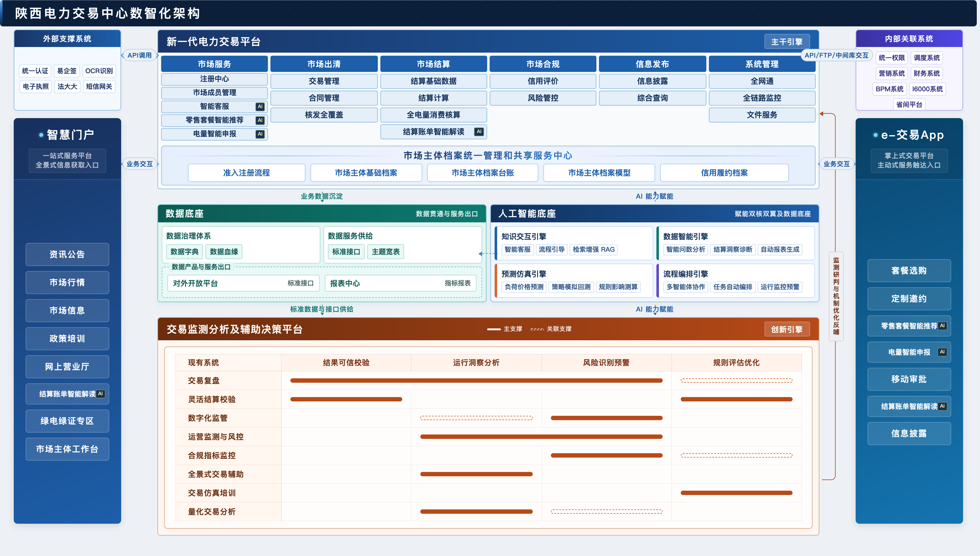Click 数字化监管 dashed bar under 运行洞察分析
Viewport: 980px width, 556px height.
477,418
